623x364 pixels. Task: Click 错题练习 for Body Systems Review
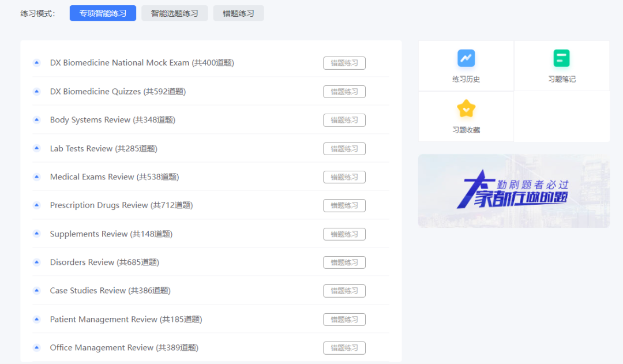point(344,120)
